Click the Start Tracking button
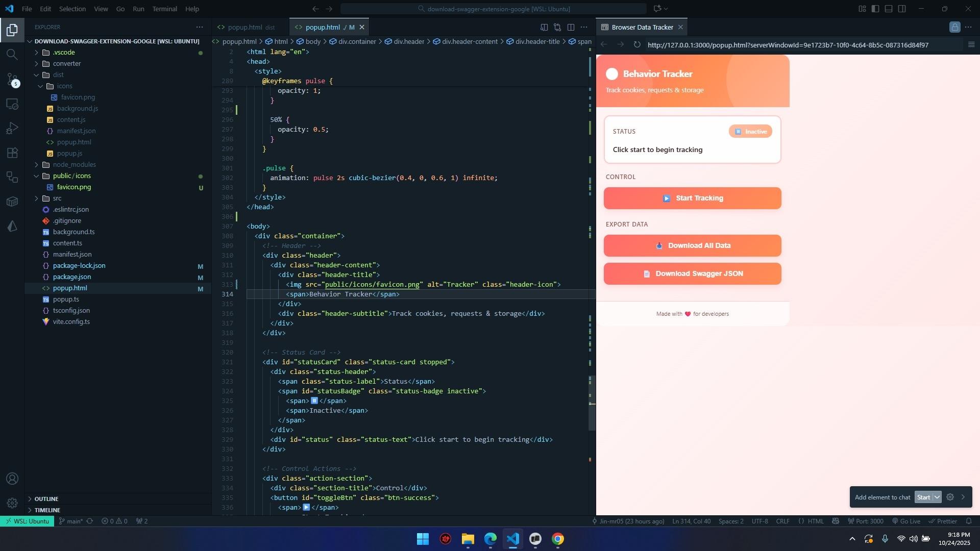980x551 pixels. tap(692, 198)
